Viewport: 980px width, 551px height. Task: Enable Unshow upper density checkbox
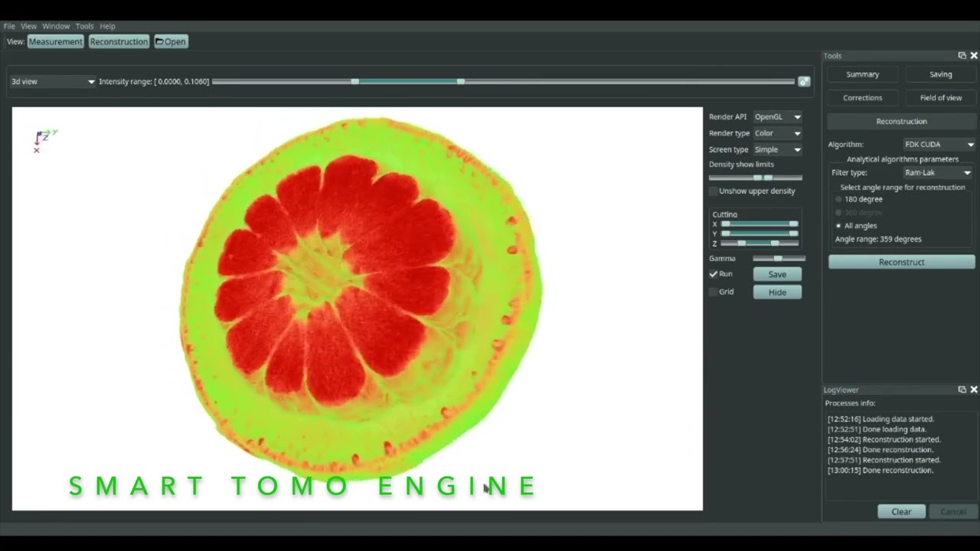714,191
